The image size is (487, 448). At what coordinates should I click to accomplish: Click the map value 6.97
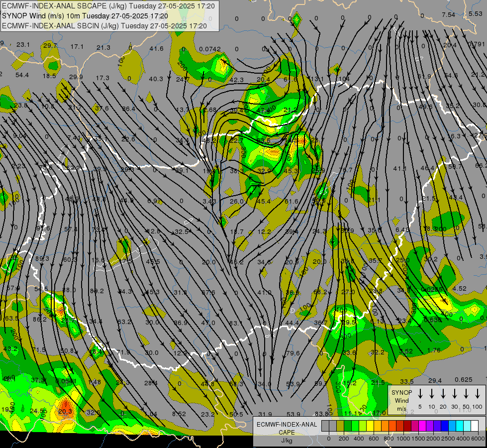pos(154,201)
